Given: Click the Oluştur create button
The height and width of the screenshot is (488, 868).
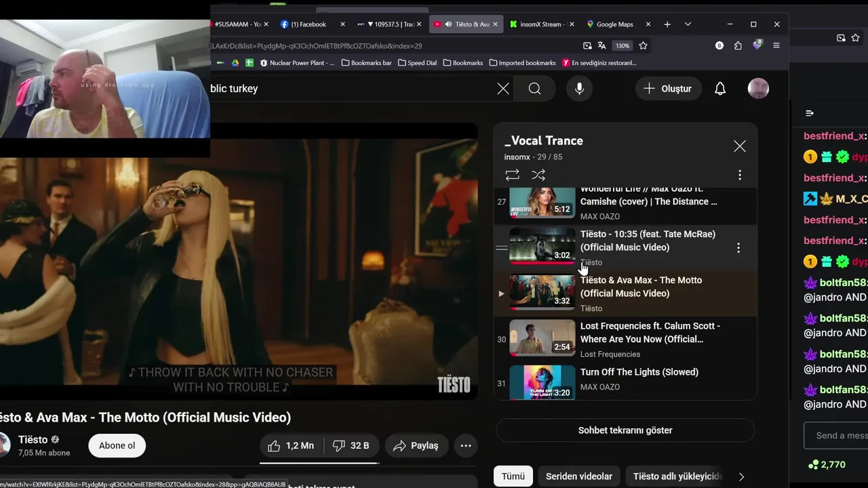Looking at the screenshot, I should click(668, 89).
